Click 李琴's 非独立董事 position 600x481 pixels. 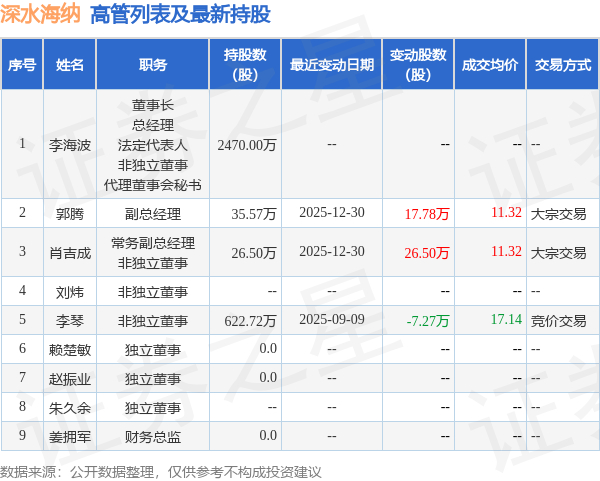click(x=153, y=321)
